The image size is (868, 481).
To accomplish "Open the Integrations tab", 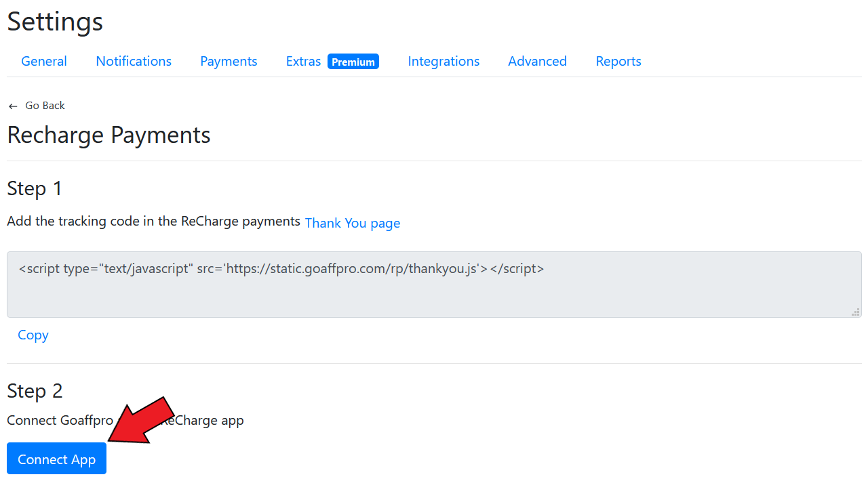I will 443,61.
